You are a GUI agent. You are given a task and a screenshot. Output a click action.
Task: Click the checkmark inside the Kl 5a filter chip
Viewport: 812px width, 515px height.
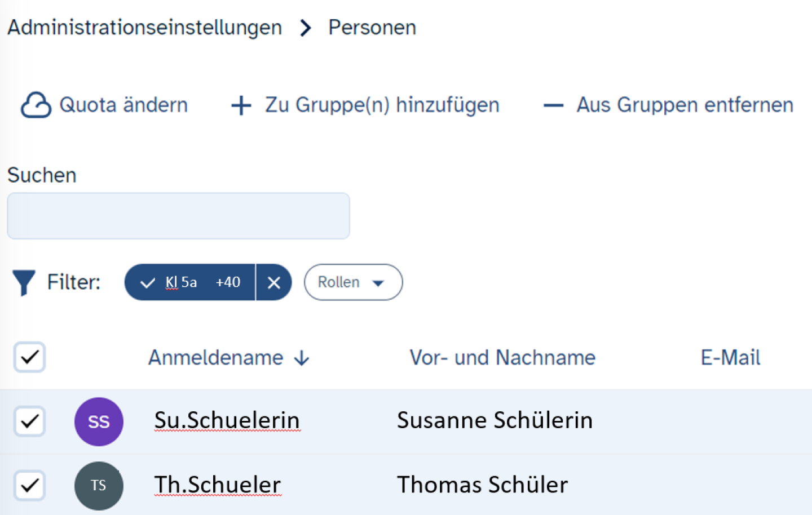148,282
